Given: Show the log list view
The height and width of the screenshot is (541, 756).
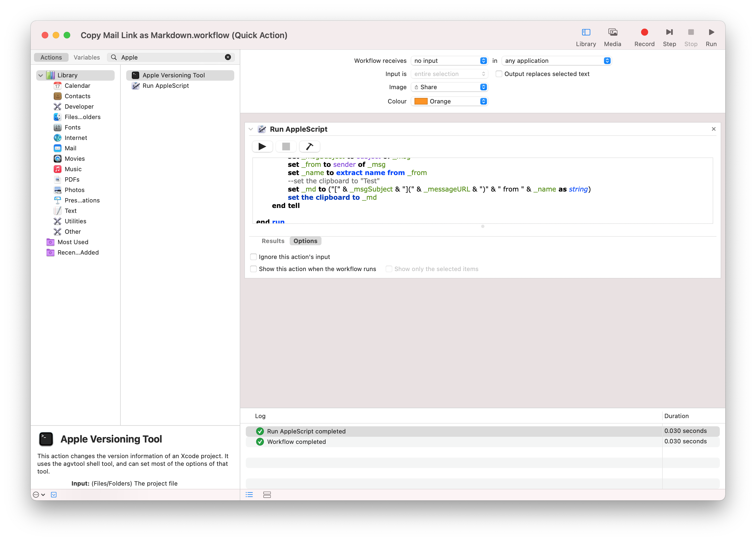Looking at the screenshot, I should click(x=249, y=495).
